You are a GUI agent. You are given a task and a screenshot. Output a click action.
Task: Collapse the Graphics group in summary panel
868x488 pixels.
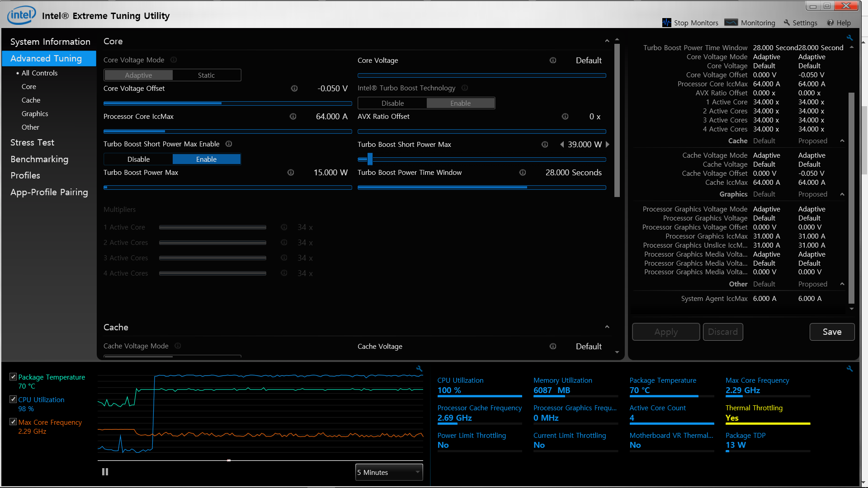click(x=842, y=194)
